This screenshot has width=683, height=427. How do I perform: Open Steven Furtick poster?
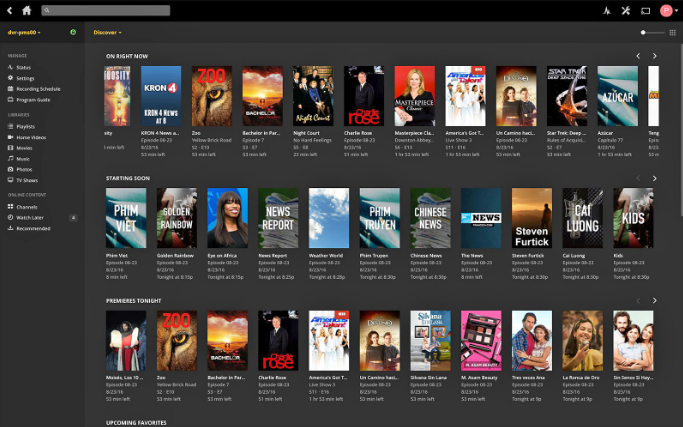[532, 218]
